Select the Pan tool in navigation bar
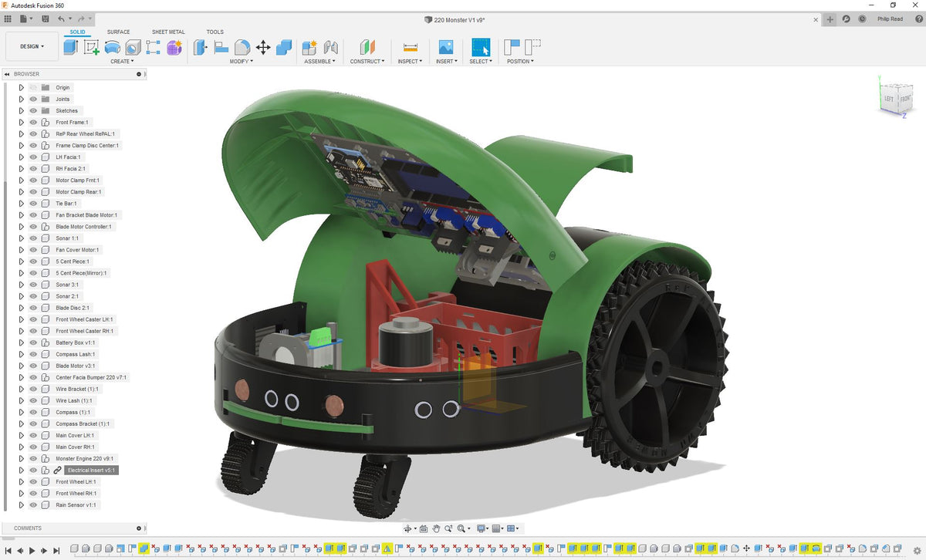Screen dimensions: 926x560 click(x=436, y=528)
